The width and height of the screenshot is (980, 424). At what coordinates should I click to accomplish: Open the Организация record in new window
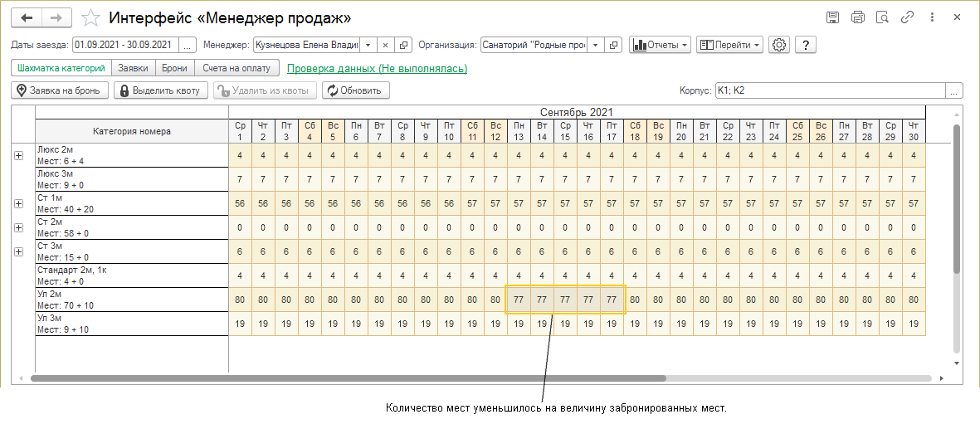click(x=614, y=45)
